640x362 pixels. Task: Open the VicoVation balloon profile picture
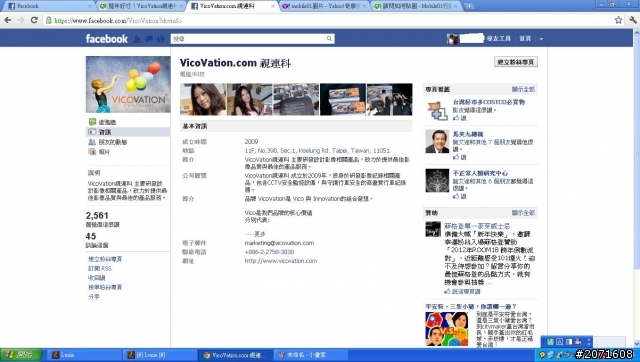[128, 84]
